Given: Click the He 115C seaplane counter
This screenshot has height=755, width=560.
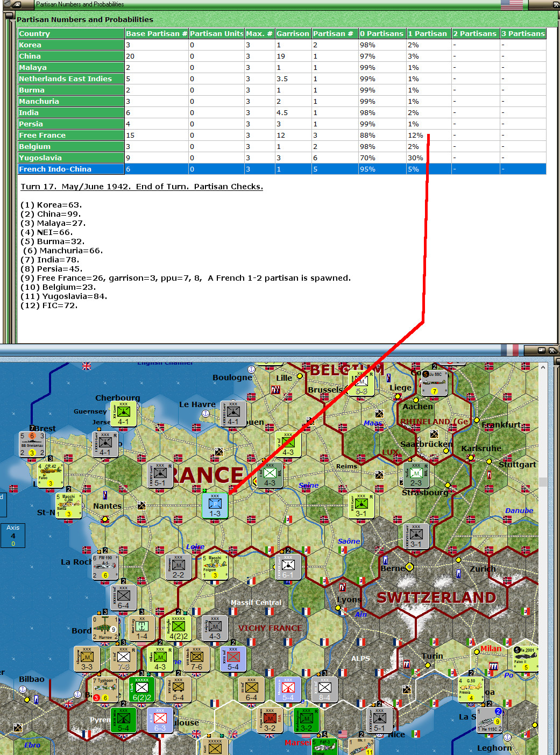Looking at the screenshot, I should (489, 720).
